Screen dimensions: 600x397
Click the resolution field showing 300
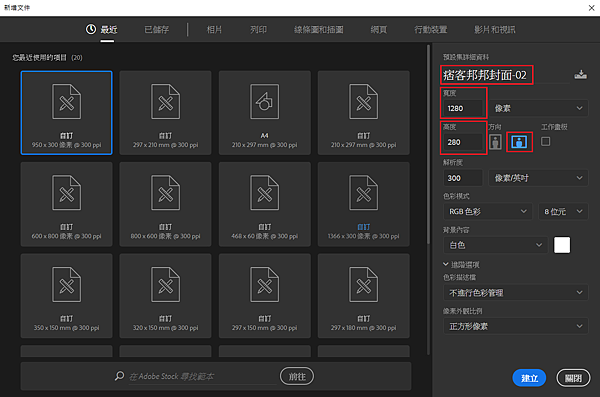463,178
